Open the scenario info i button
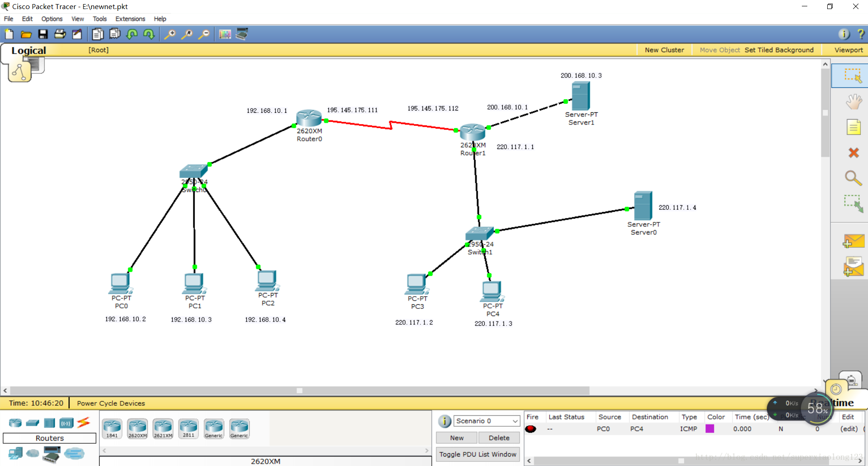The image size is (868, 466). tap(444, 421)
